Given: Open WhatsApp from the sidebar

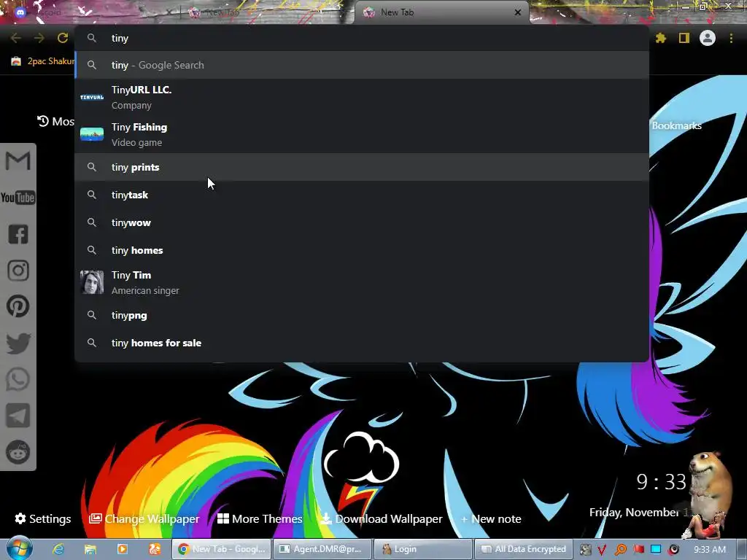Looking at the screenshot, I should (x=18, y=379).
